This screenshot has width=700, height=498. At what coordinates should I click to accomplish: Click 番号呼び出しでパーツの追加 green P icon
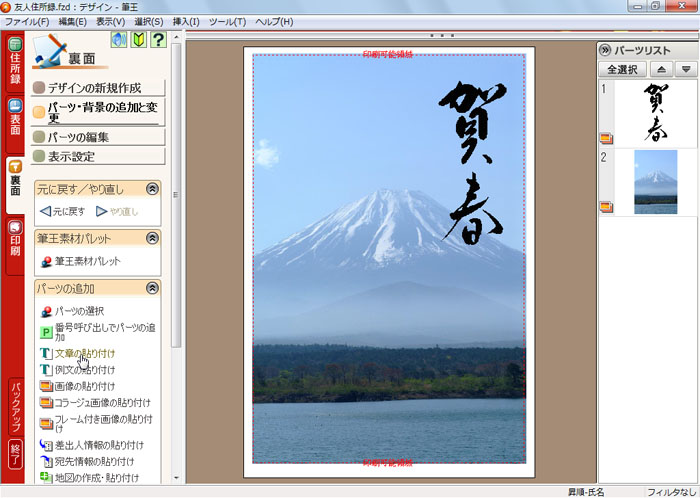46,331
